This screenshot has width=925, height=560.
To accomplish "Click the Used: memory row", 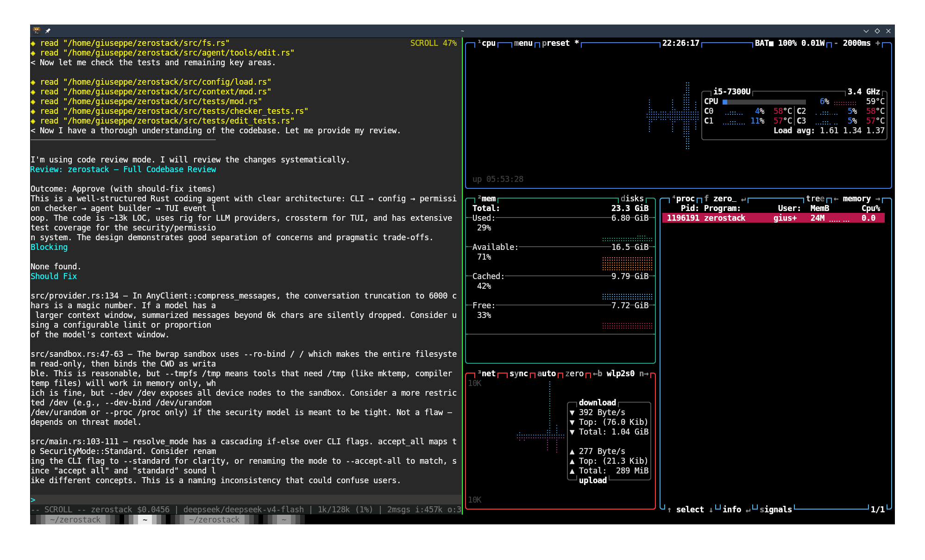I will 560,218.
